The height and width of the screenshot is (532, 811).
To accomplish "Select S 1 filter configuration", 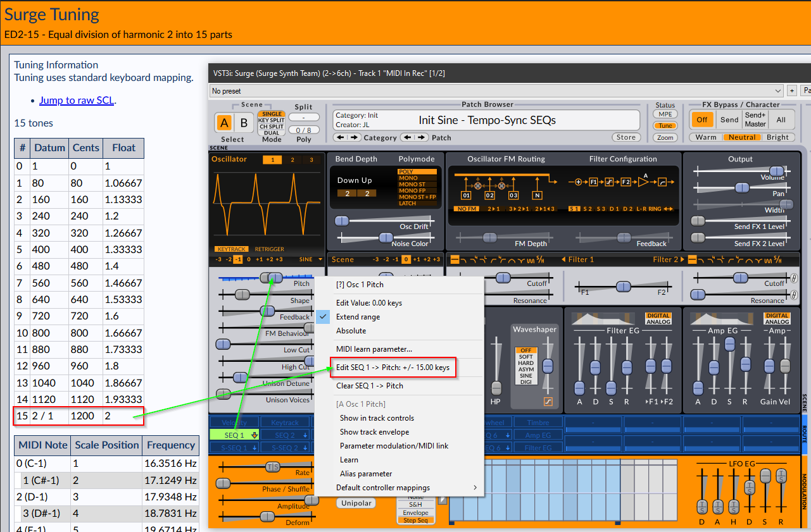I will 574,208.
